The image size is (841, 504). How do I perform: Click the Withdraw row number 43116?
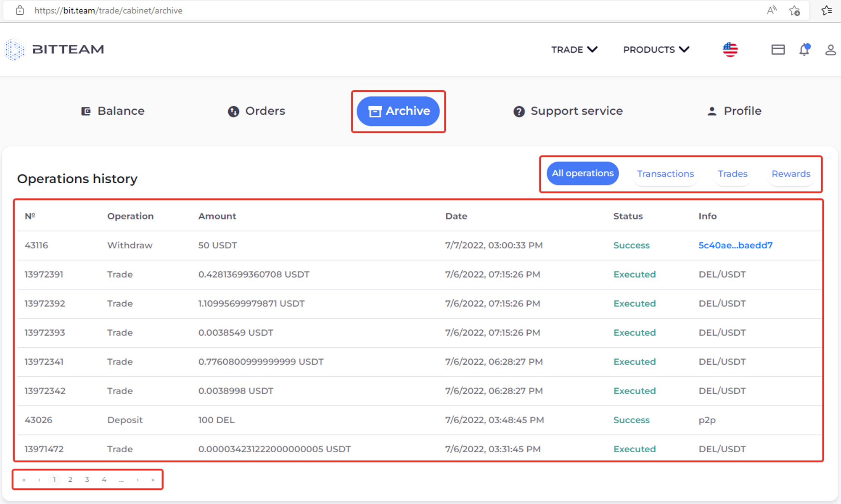[36, 245]
